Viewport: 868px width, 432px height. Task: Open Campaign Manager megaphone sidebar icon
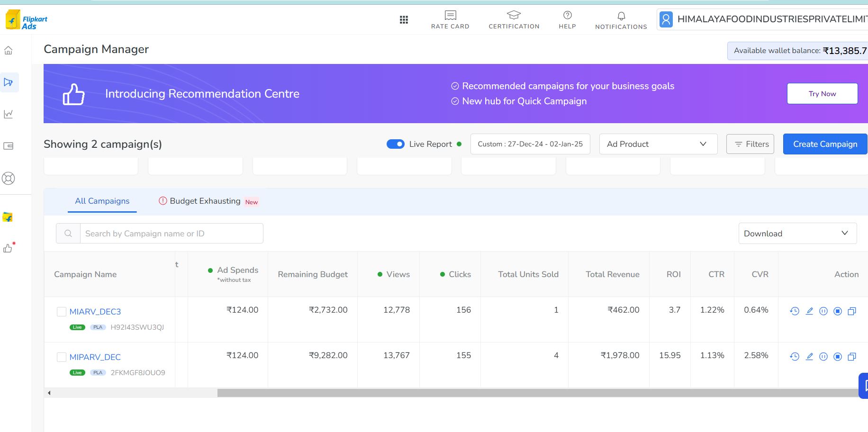click(x=9, y=82)
